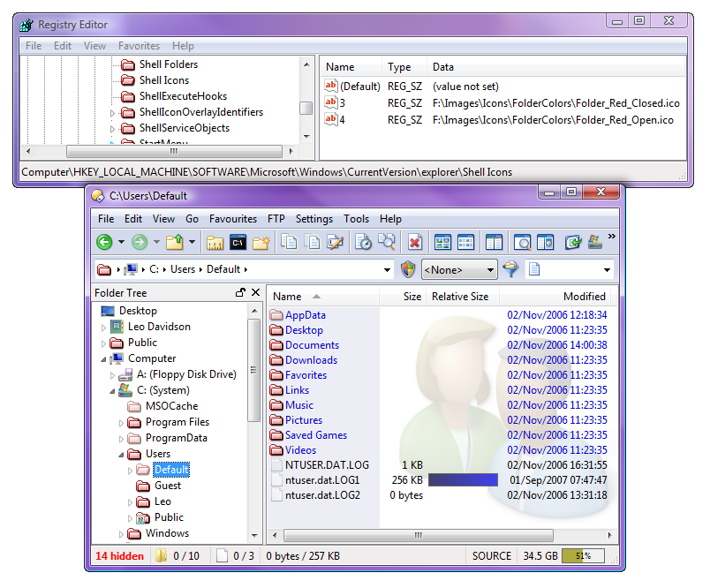Expand ShellServiceObjects key in Registry Editor
Viewport: 710px width, 588px height.
(x=113, y=129)
